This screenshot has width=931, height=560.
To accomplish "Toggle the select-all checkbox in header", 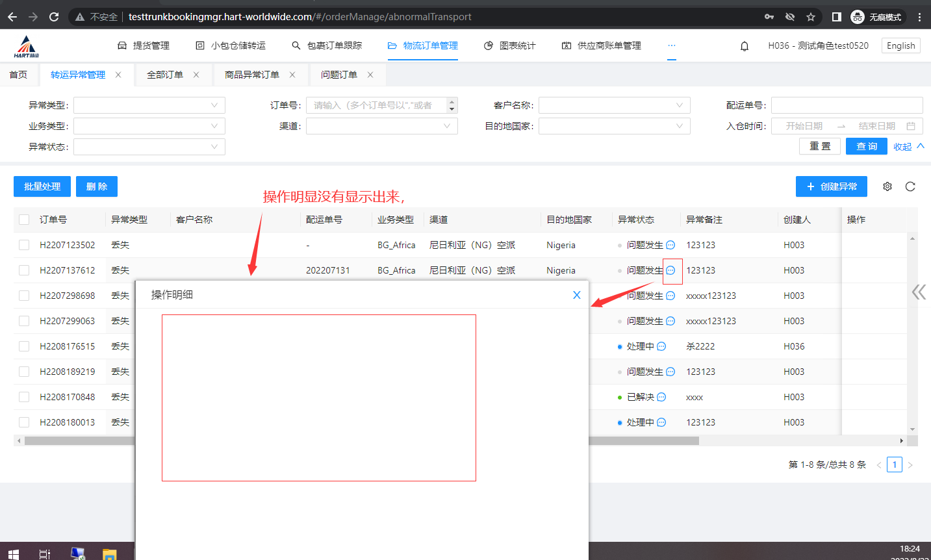I will click(x=24, y=220).
